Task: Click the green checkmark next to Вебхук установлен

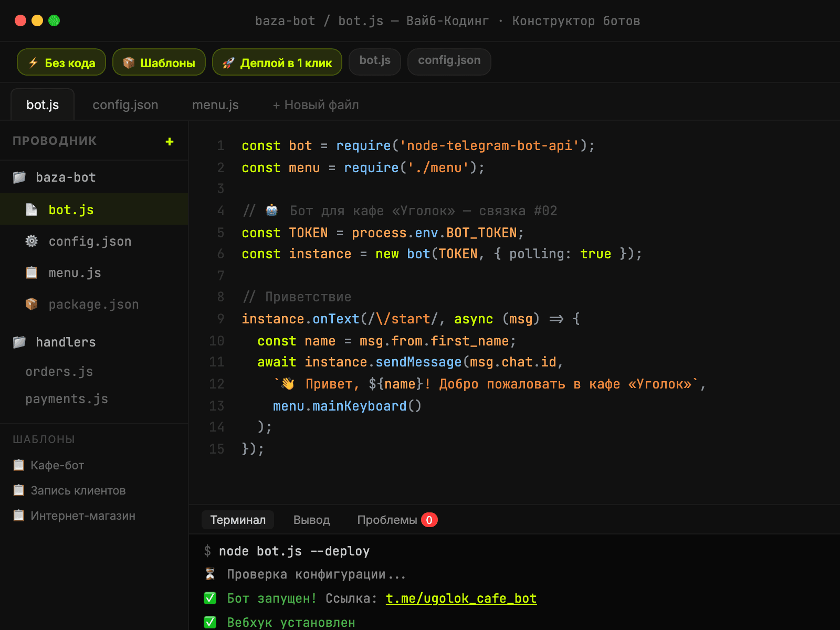Action: coord(210,622)
